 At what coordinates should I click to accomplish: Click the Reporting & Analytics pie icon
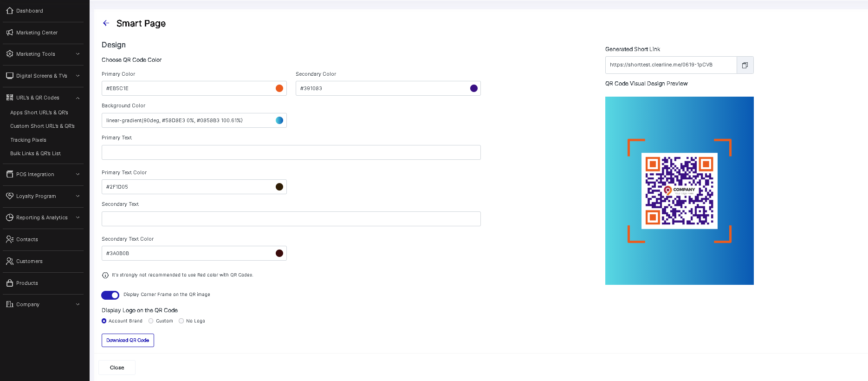(10, 217)
